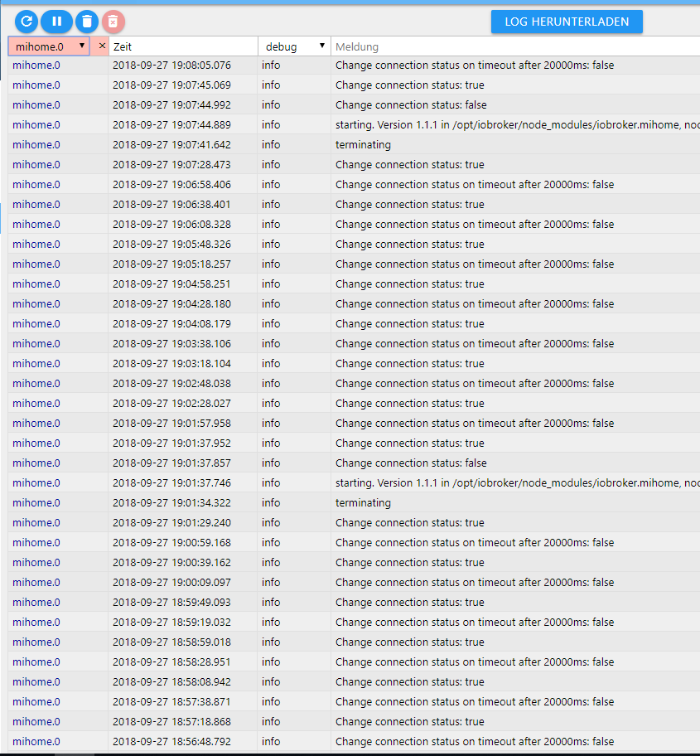Select timestamp 2018-09-27 19:05:18.257
700x756 pixels.
(x=171, y=264)
